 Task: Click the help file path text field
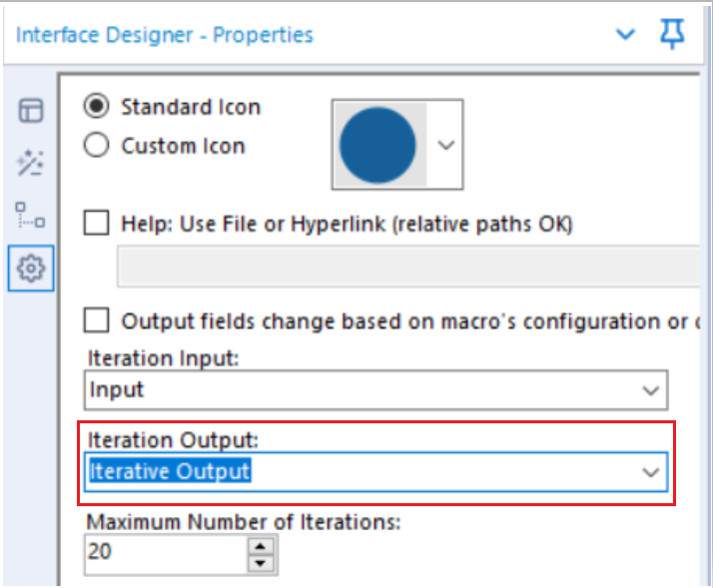pyautogui.click(x=408, y=266)
